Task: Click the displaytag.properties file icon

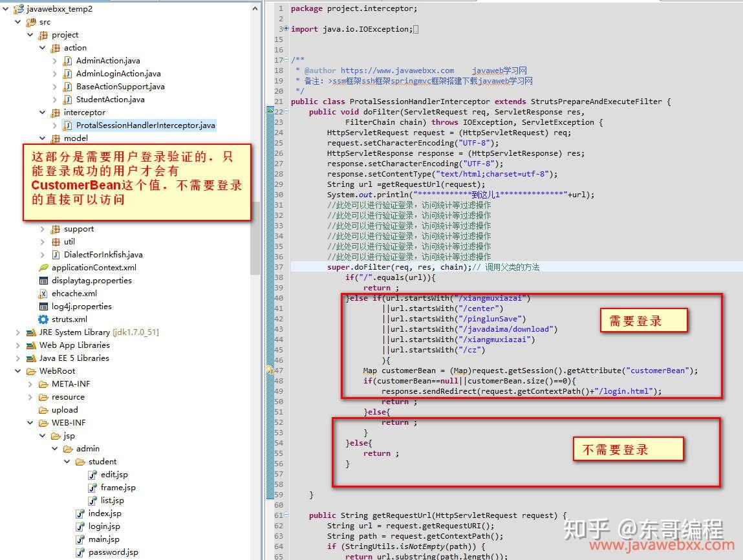Action: pyautogui.click(x=43, y=281)
